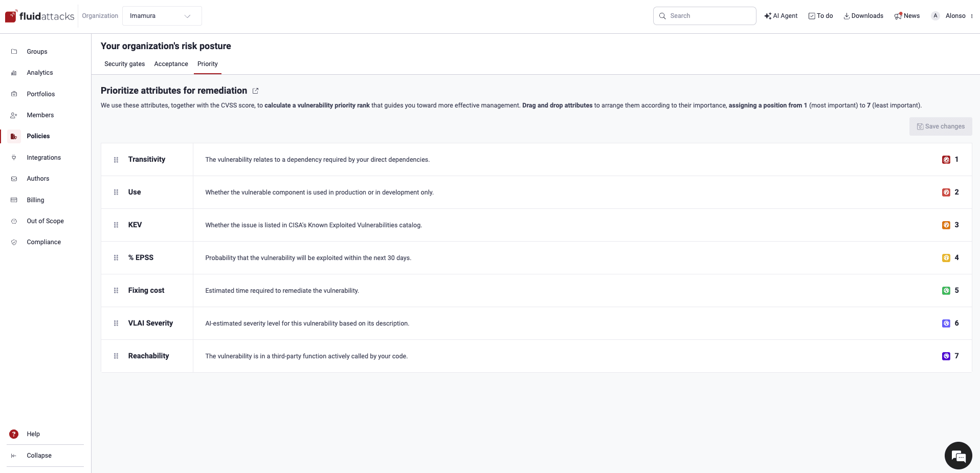Click the VLAI Severity attribute label

point(150,323)
